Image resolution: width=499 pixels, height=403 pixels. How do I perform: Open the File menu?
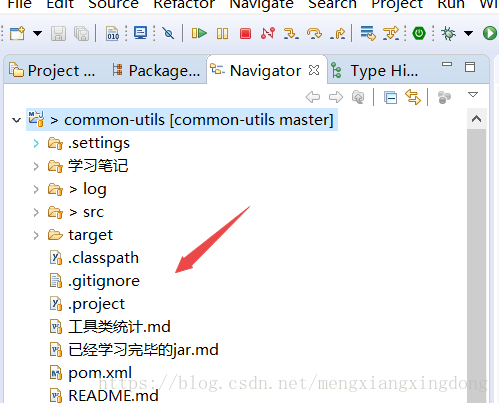[x=20, y=4]
